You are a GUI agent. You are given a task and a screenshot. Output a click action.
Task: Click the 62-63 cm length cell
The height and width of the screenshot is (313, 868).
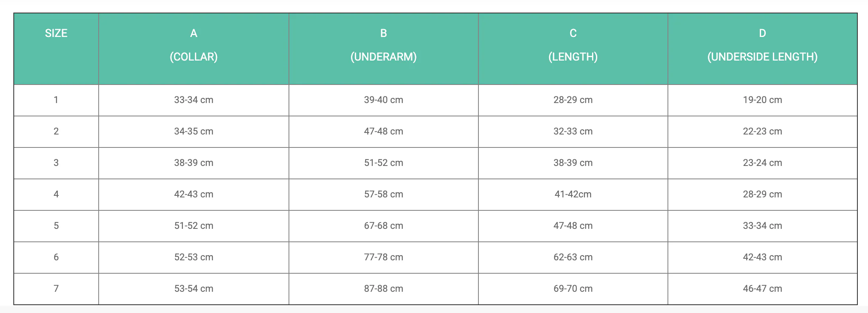click(573, 258)
